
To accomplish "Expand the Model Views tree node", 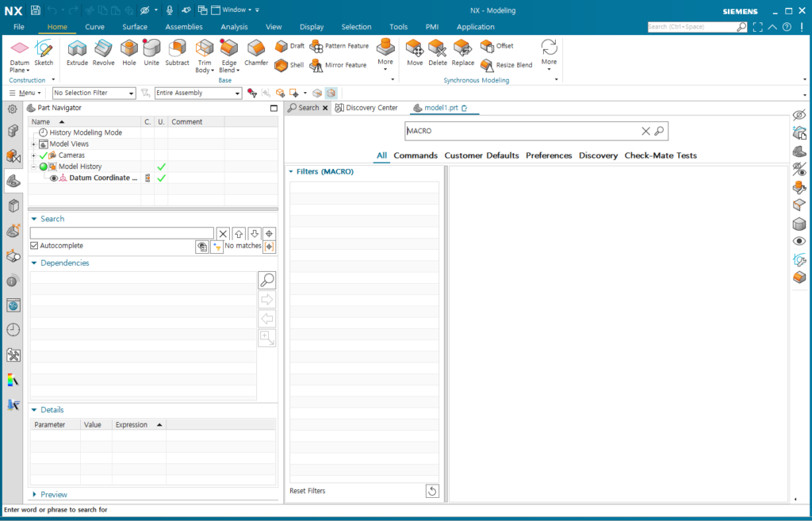I will click(x=33, y=144).
